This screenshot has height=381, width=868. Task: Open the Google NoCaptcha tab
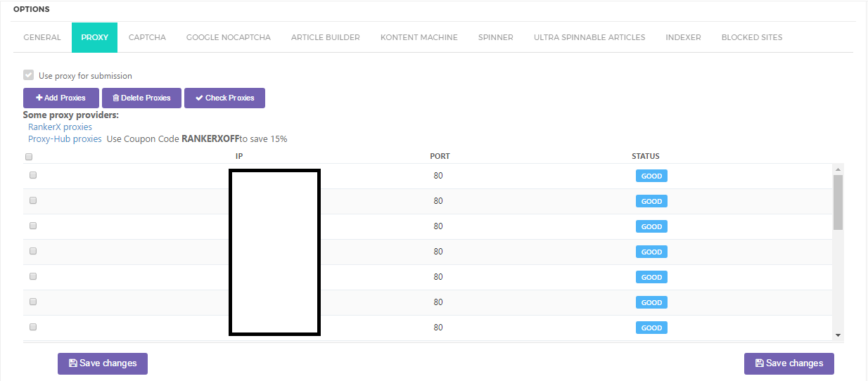pyautogui.click(x=228, y=37)
